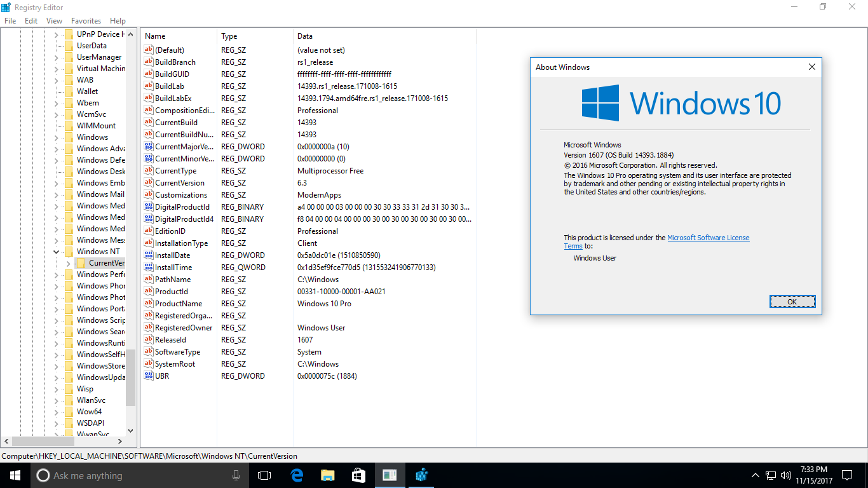Click the tree pane vertical scrollbar thumb
Screen dimensions: 868x488
130,377
